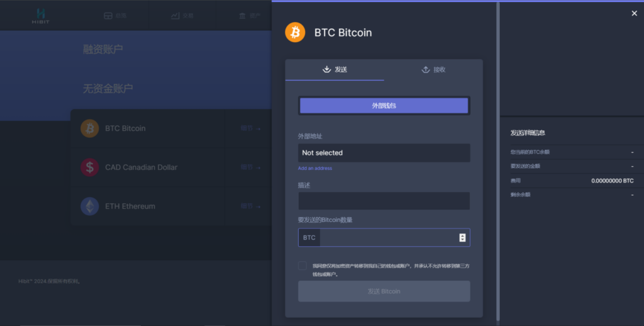
Task: Click the send arrow icon on 发送 tab
Action: click(326, 69)
